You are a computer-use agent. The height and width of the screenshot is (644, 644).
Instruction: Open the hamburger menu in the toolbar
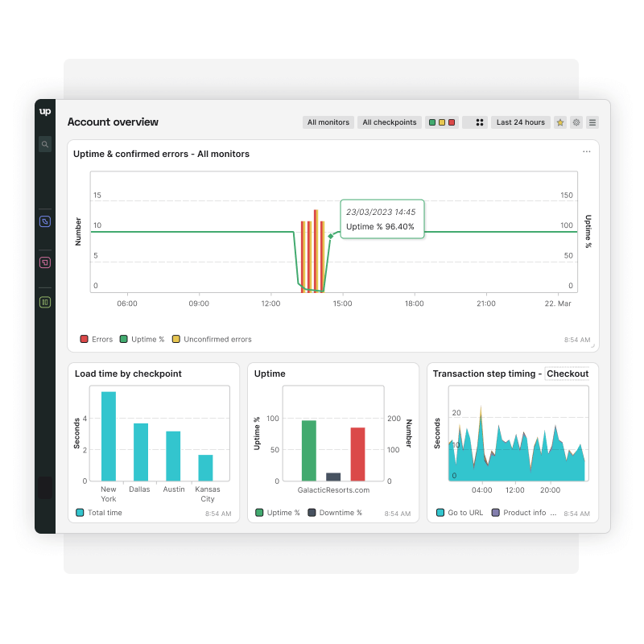(x=592, y=122)
